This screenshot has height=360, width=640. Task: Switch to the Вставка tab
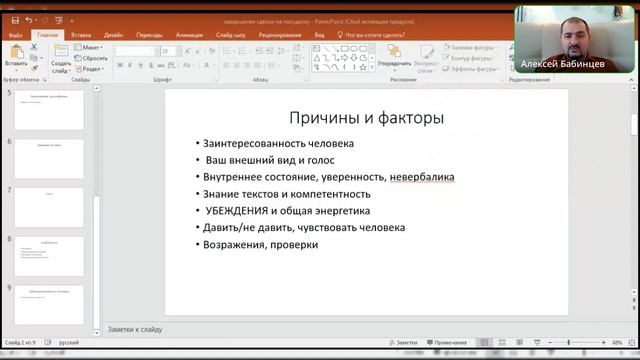(81, 35)
